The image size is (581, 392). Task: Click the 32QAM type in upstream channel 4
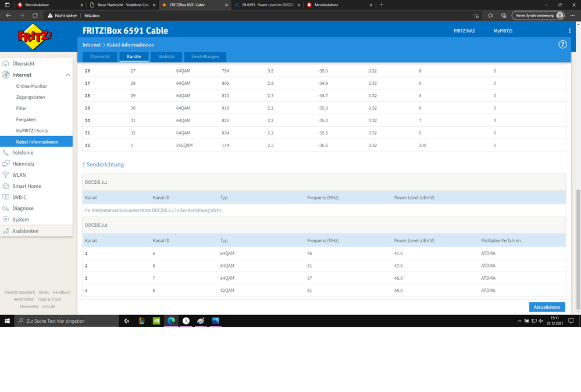(227, 290)
